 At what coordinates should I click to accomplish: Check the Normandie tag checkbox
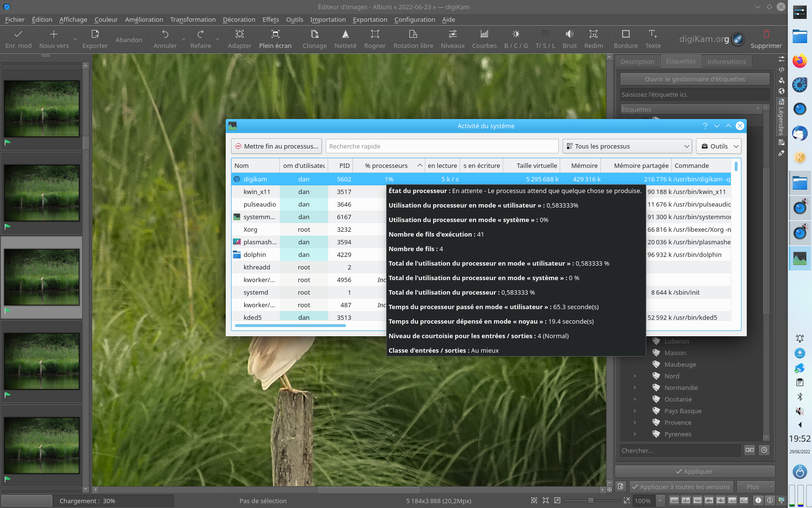(644, 388)
